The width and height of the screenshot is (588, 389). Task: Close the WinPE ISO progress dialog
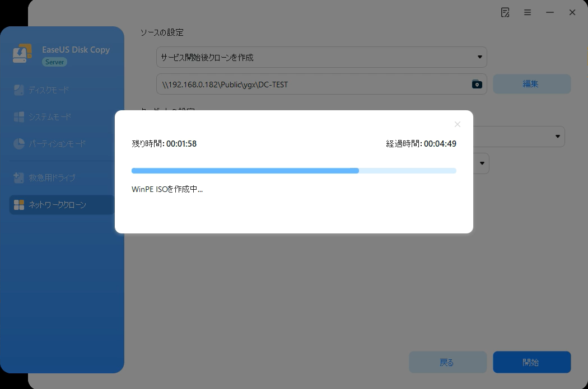point(457,124)
